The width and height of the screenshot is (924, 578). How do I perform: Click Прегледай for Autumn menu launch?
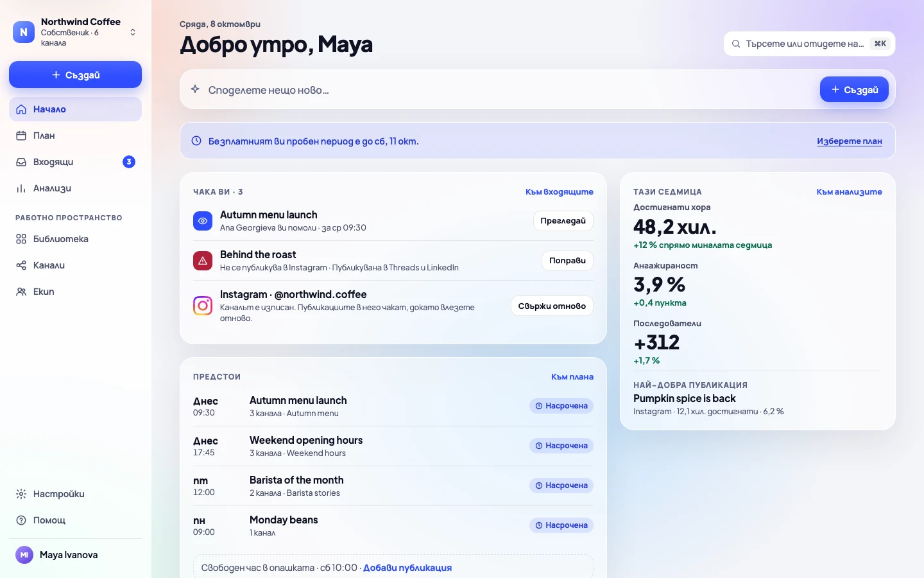[x=563, y=220]
